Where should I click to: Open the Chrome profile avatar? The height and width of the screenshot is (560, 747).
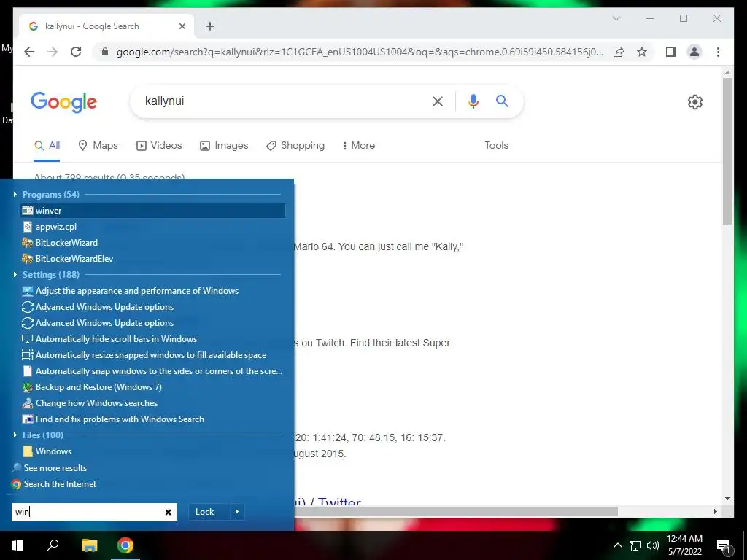(694, 52)
